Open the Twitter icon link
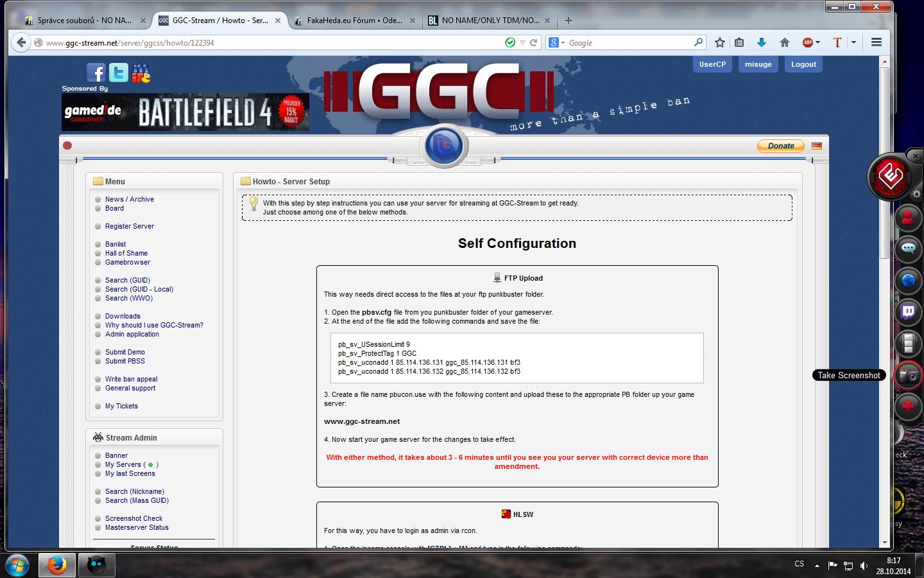924x578 pixels. pyautogui.click(x=118, y=73)
